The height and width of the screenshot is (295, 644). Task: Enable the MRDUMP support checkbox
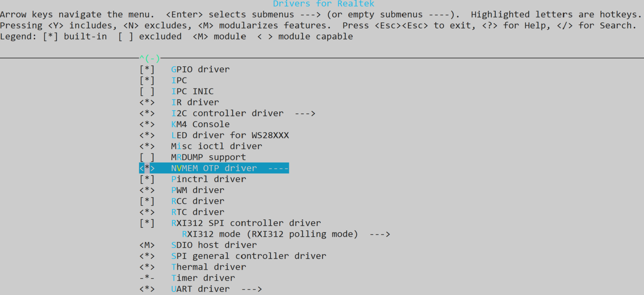pos(147,157)
